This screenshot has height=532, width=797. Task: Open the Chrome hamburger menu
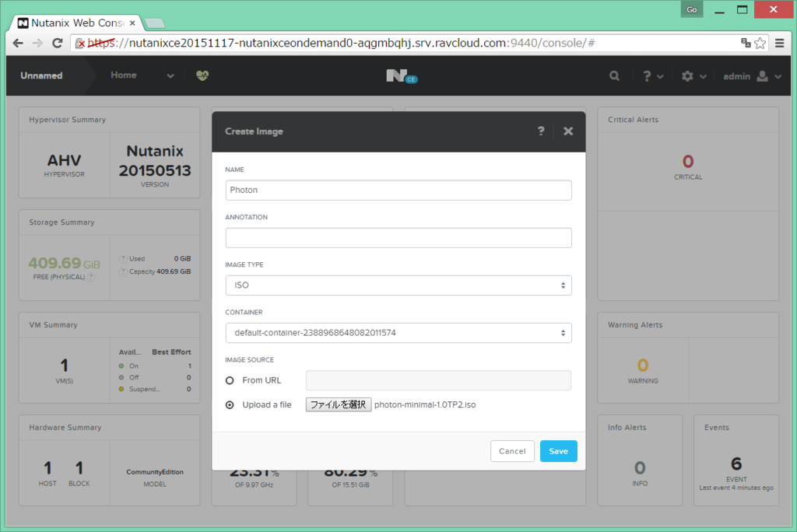pos(780,44)
